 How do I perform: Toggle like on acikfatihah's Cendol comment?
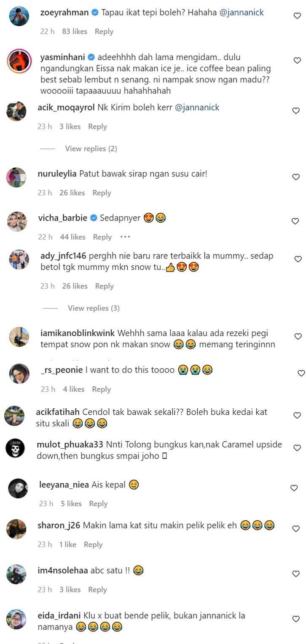(297, 415)
